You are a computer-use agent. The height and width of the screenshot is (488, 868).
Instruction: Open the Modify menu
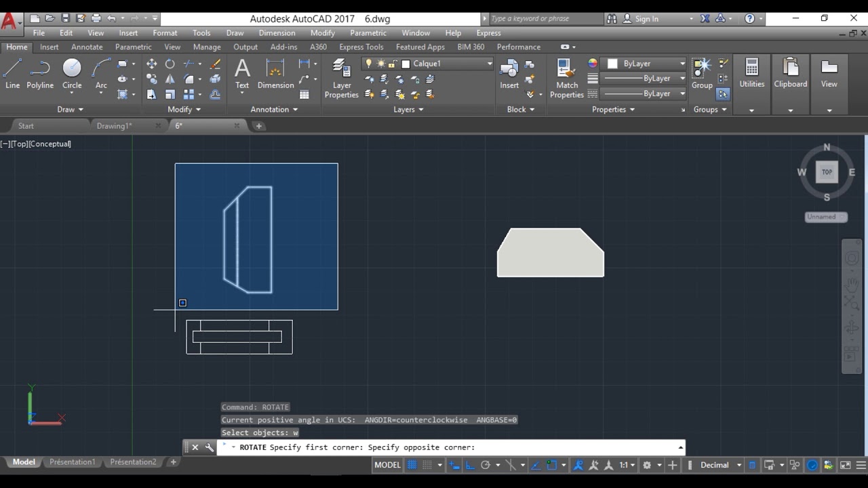[322, 33]
